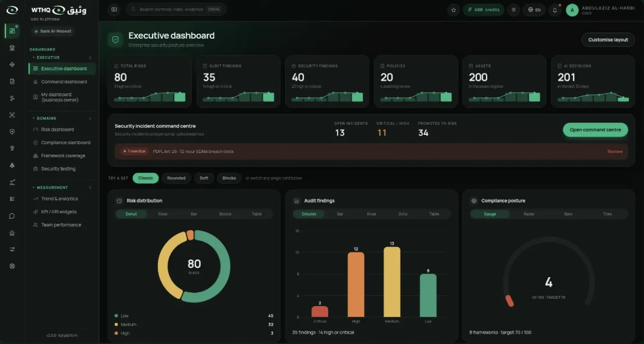
Task: Click the alarm siren icon in left rail
Action: (x=12, y=233)
